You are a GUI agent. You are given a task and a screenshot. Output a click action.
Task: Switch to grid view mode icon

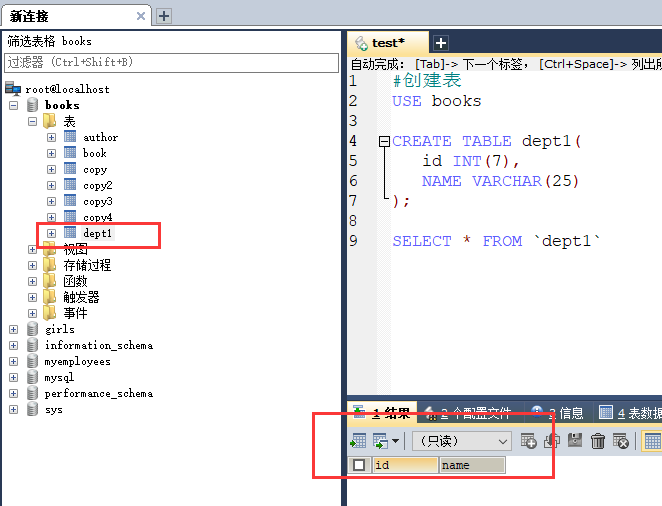point(652,442)
